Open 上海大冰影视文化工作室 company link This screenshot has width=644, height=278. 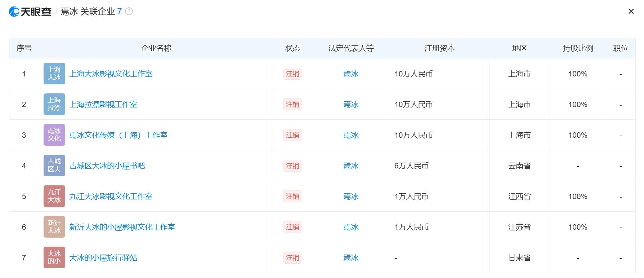pos(111,74)
